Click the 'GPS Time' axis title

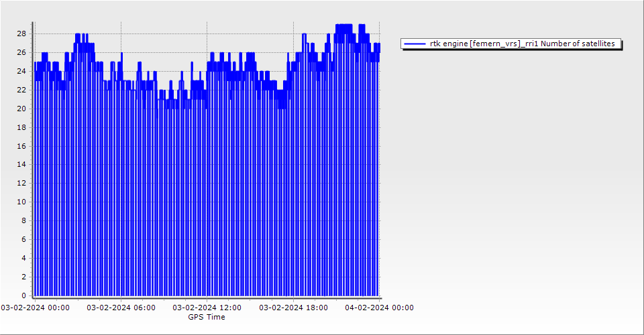coord(207,317)
